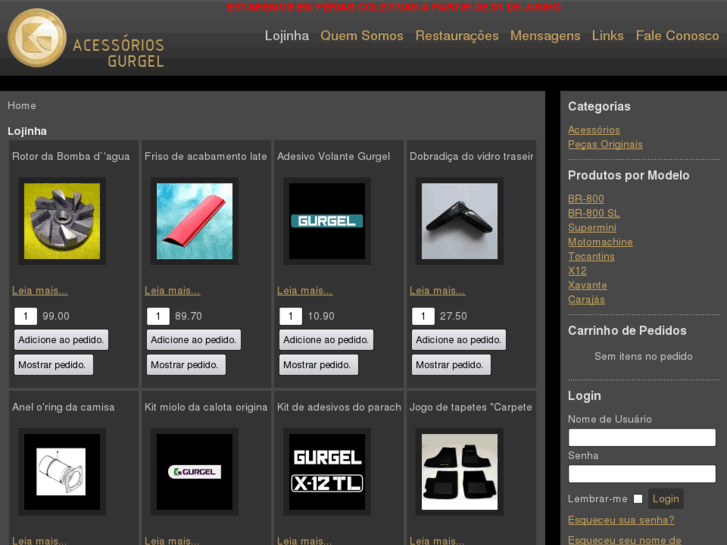Open Dobradiça do vidro traseiro thumbnail

[459, 221]
